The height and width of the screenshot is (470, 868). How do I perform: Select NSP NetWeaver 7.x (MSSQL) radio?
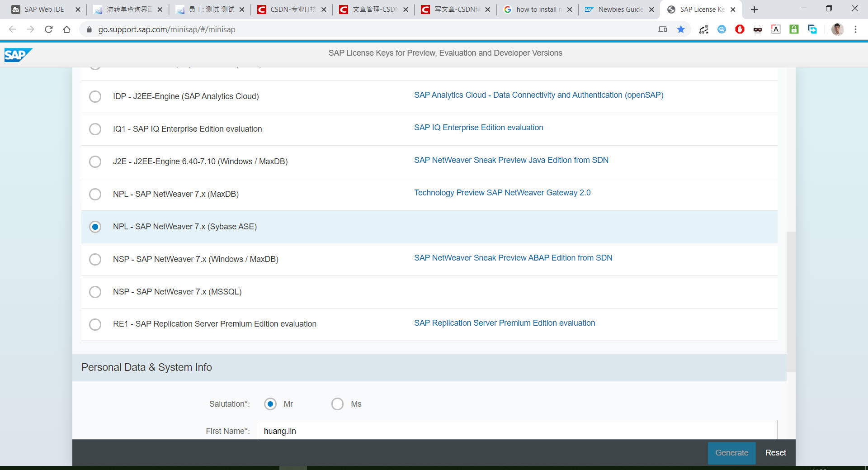pyautogui.click(x=95, y=292)
